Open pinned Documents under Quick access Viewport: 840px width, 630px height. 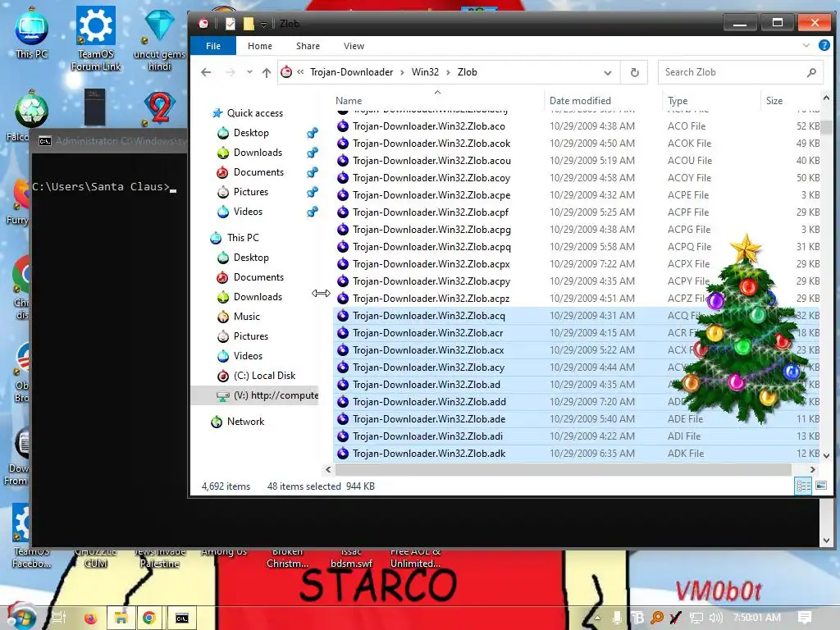click(x=258, y=172)
